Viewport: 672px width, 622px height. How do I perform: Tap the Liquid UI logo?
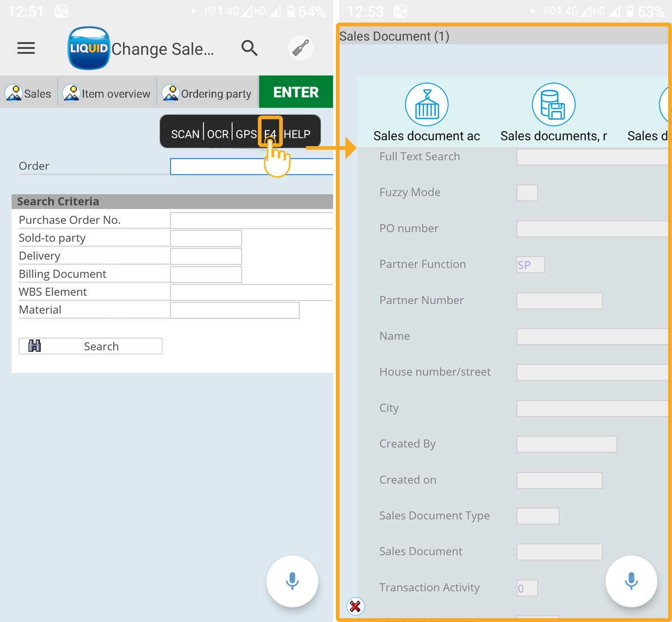pos(88,48)
